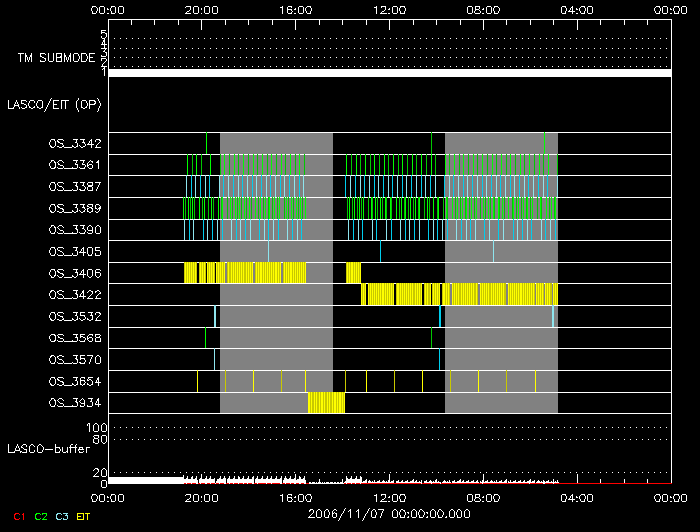Viewport: 700px width, 532px height.
Task: Click the white TM SUBMODE level bar
Action: pyautogui.click(x=389, y=73)
